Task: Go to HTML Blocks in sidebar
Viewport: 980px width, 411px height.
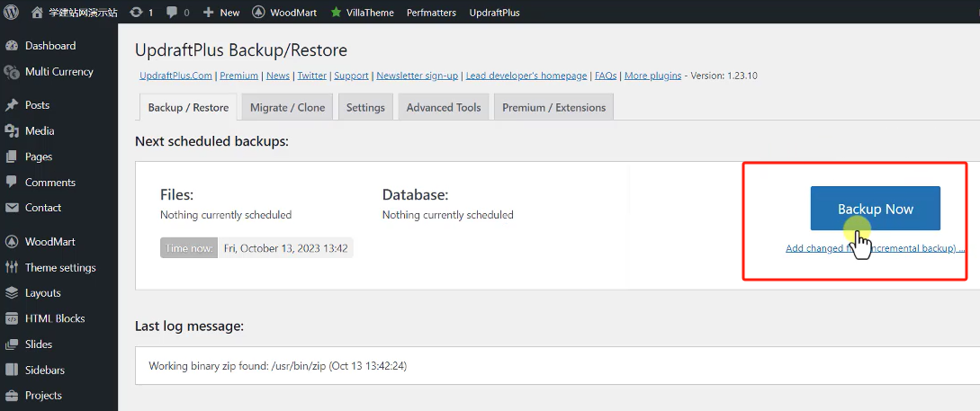Action: [x=55, y=319]
